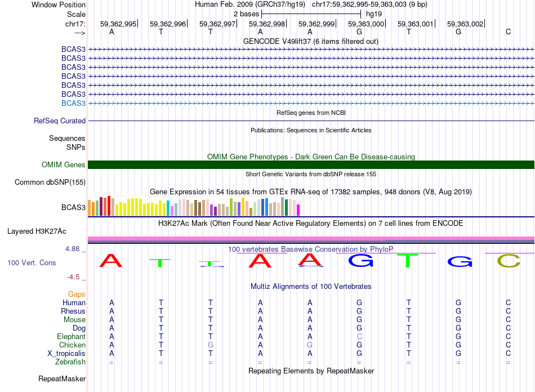Click the RefSeq genes from NCBI title

pos(311,113)
